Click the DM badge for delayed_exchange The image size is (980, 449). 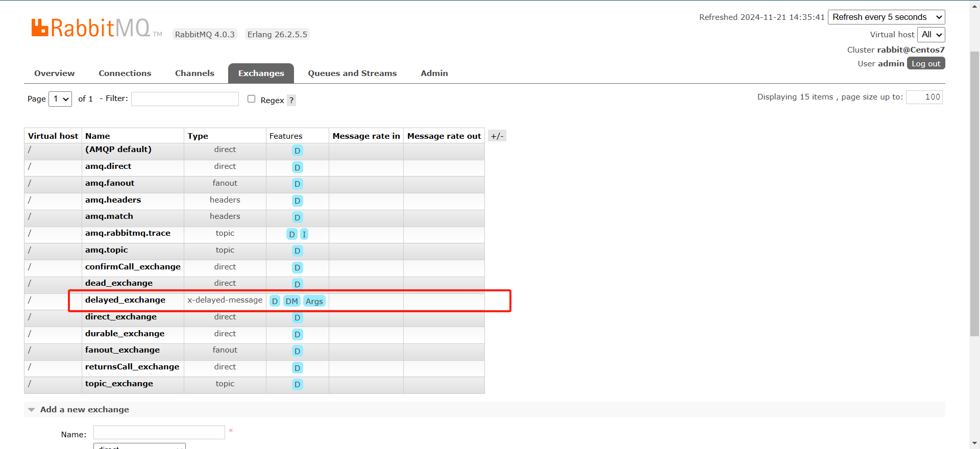tap(292, 301)
